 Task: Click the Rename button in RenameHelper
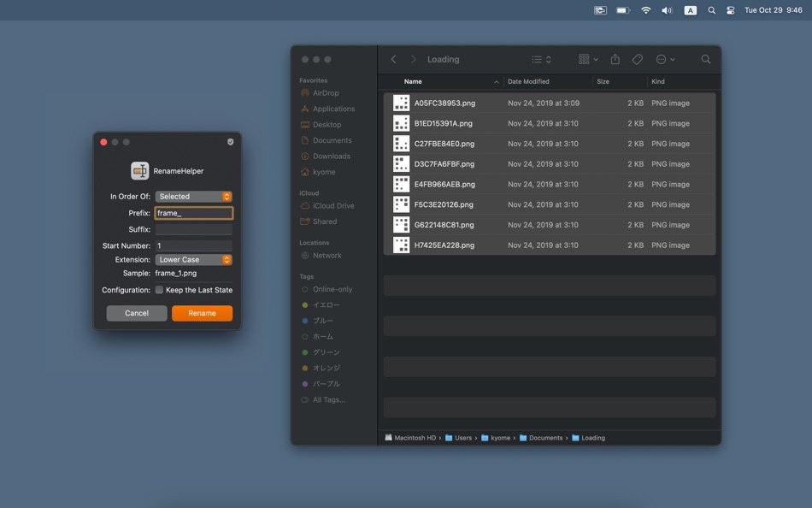coord(202,313)
